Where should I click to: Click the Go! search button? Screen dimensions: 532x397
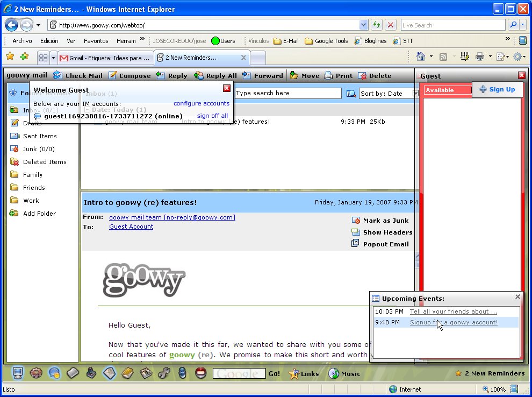(274, 373)
